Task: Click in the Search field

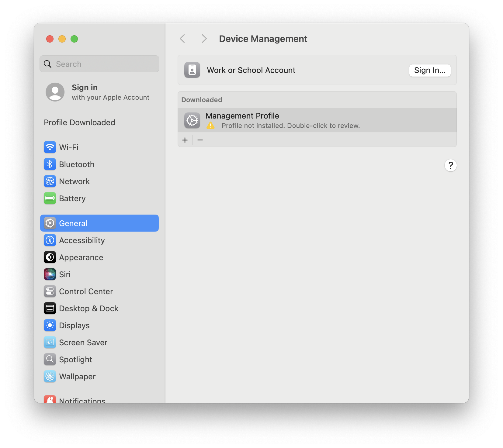Action: [103, 64]
